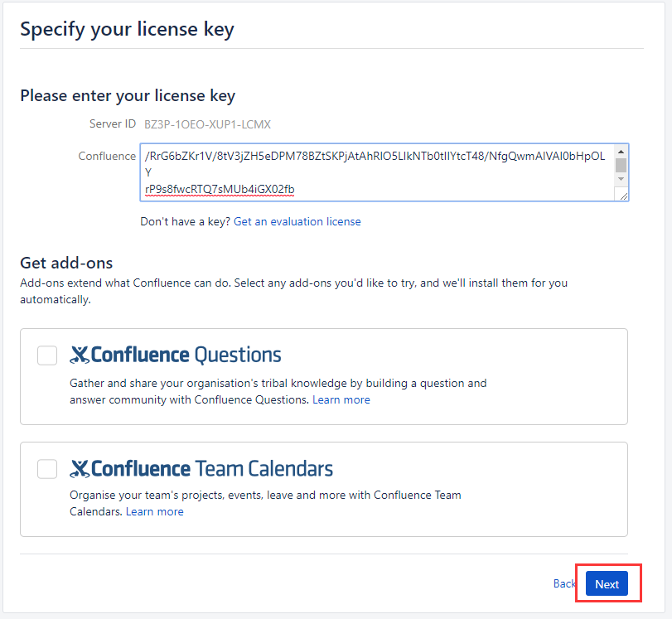Click the Confluence Team Calendars logo icon

point(80,468)
